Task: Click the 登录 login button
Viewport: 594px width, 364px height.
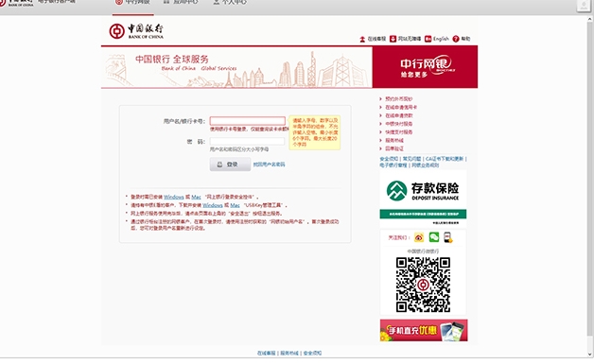Action: 230,165
